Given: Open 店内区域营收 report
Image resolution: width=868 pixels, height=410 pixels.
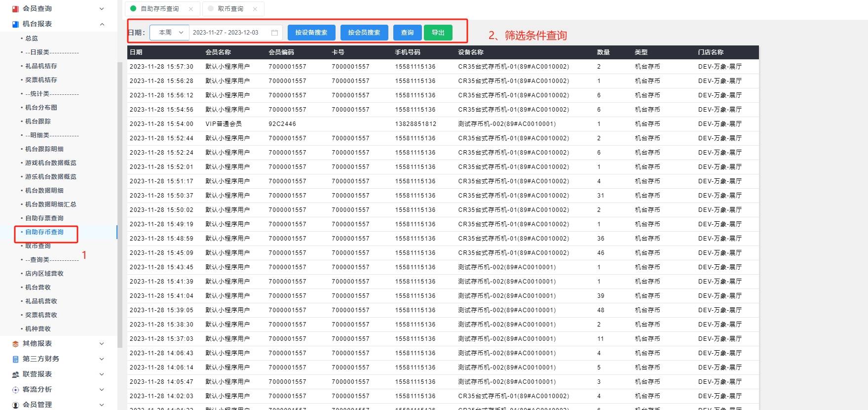Looking at the screenshot, I should tap(44, 274).
